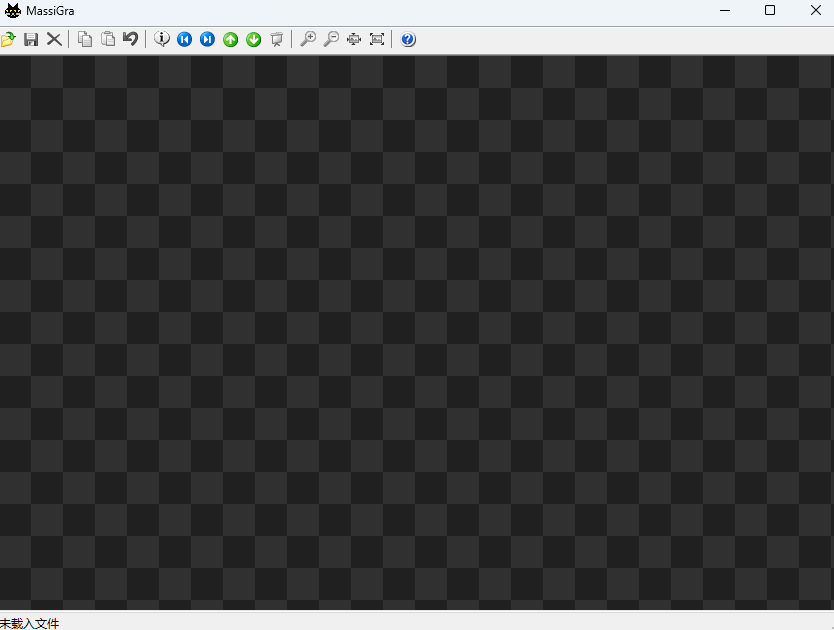This screenshot has height=630, width=834.
Task: Start slideshow with projector screen icon
Action: click(277, 39)
